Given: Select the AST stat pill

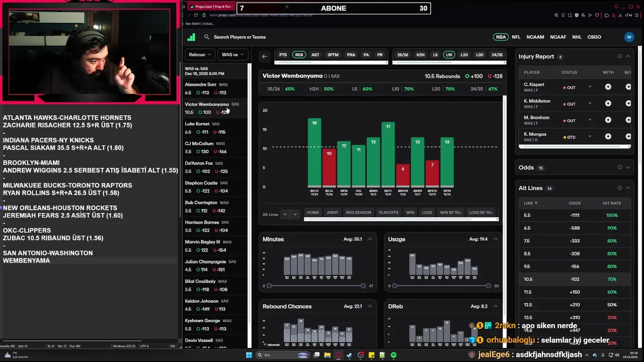Looking at the screenshot, I should pos(315,55).
